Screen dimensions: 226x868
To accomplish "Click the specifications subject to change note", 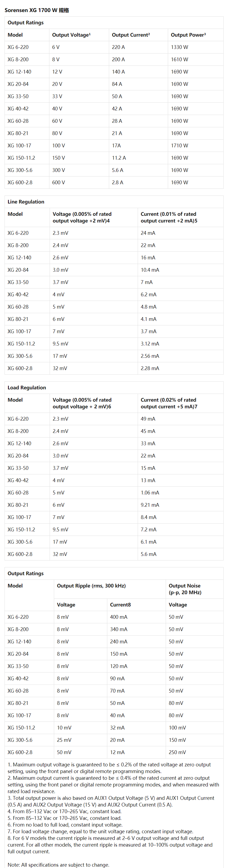I will click(58, 865).
